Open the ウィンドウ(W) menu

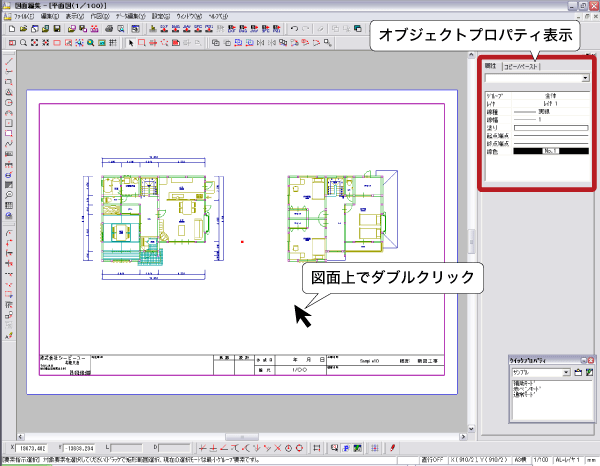(189, 16)
